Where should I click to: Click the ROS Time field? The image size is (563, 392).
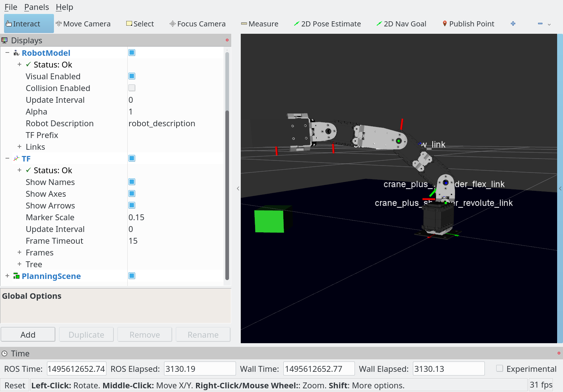pyautogui.click(x=77, y=369)
